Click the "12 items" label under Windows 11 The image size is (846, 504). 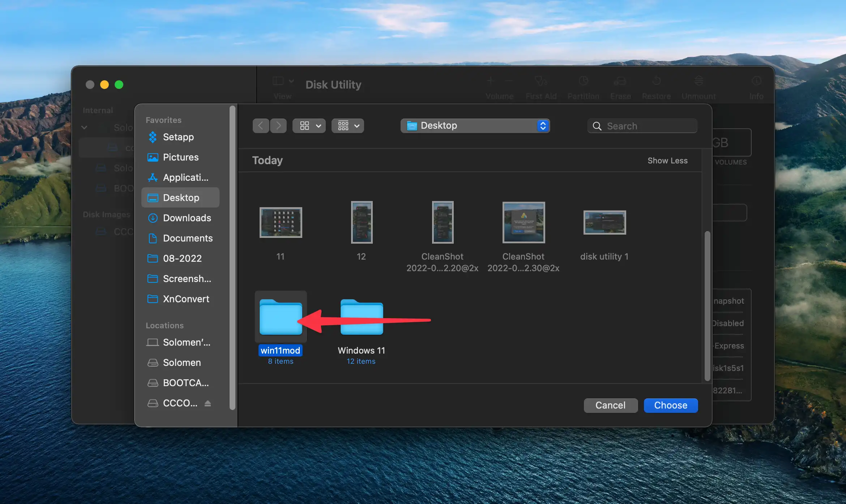[x=361, y=361]
